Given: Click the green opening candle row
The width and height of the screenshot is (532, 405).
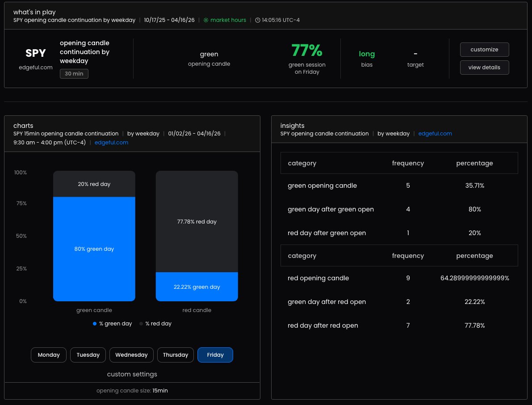Looking at the screenshot, I should 399,186.
